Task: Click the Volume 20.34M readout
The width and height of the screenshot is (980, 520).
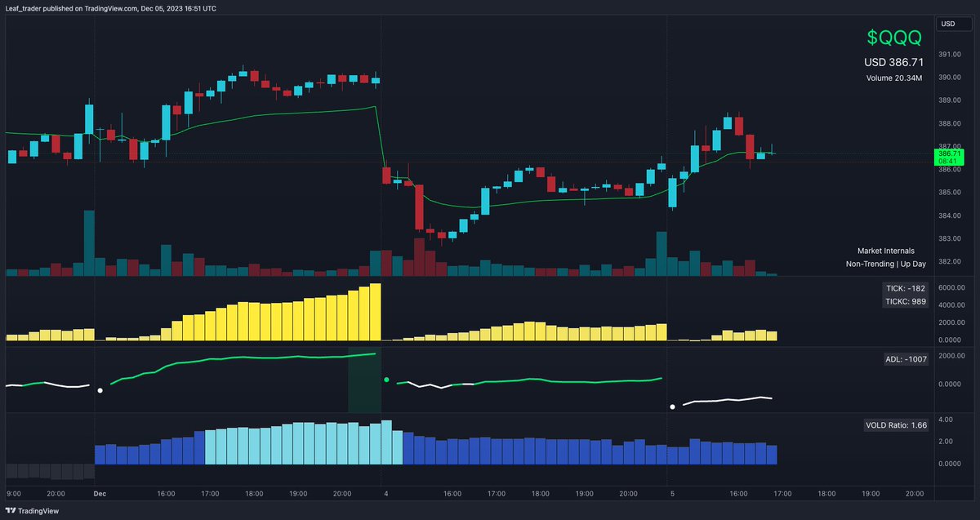Action: tap(895, 78)
